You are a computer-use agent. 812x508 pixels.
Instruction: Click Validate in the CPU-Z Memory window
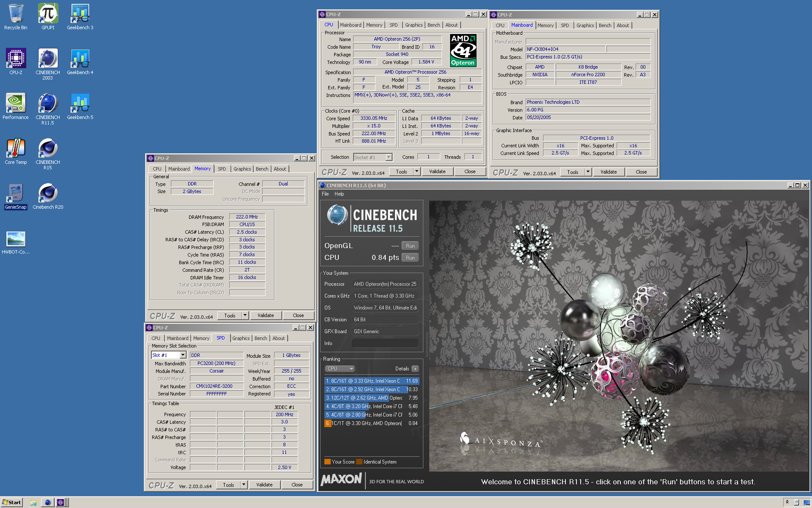[x=266, y=315]
